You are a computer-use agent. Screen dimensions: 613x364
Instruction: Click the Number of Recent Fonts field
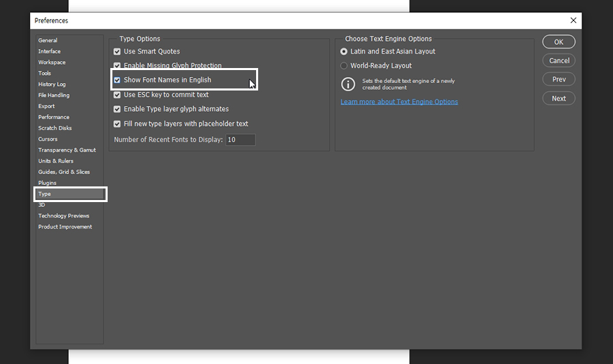240,140
